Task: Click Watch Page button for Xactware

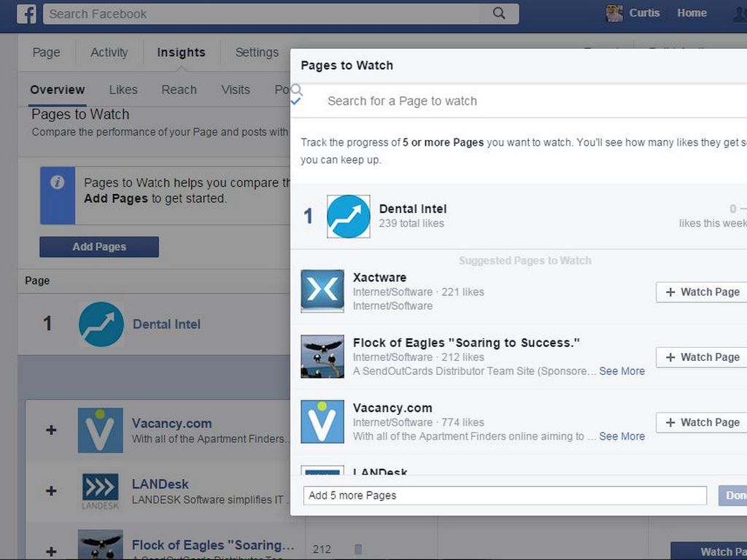Action: point(702,292)
